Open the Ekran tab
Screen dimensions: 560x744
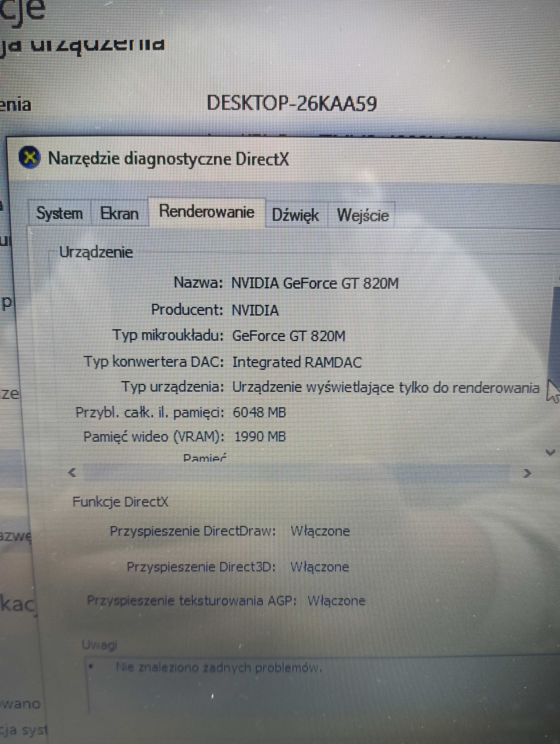119,214
